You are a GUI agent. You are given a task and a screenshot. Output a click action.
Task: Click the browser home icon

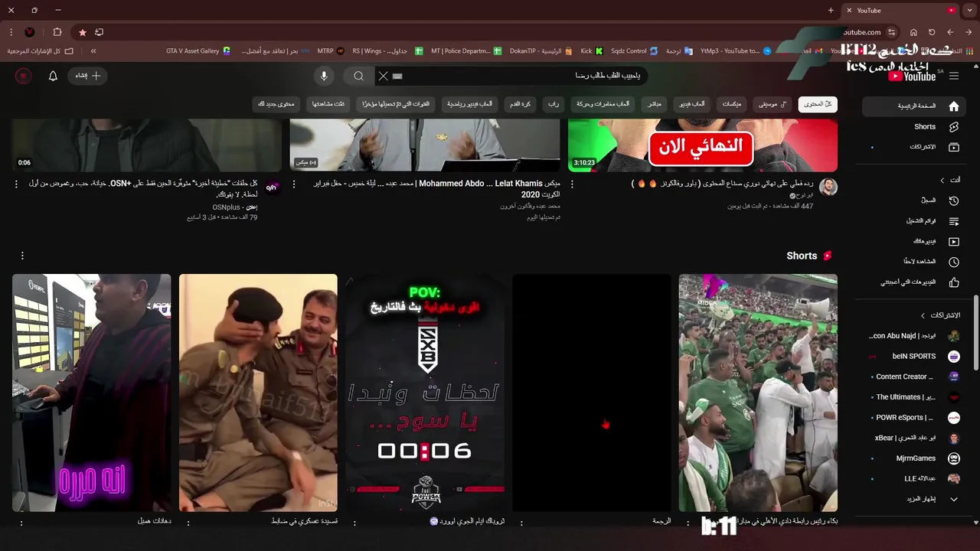pyautogui.click(x=913, y=32)
